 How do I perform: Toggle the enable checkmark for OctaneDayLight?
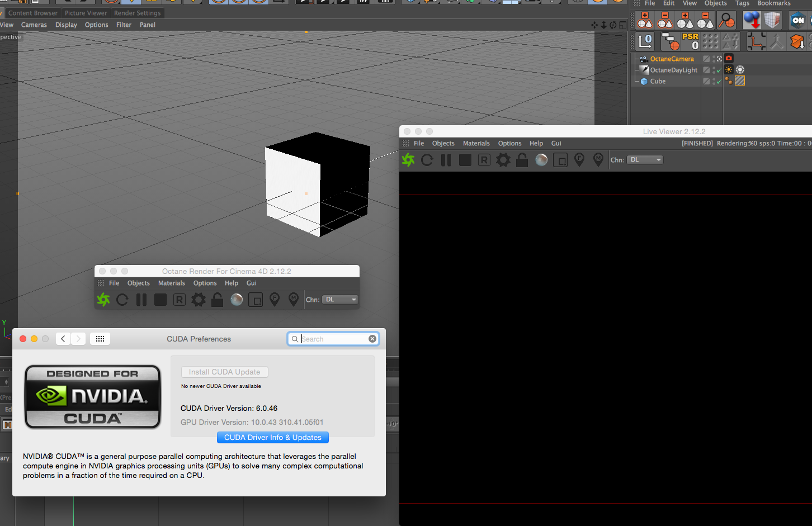pos(719,70)
